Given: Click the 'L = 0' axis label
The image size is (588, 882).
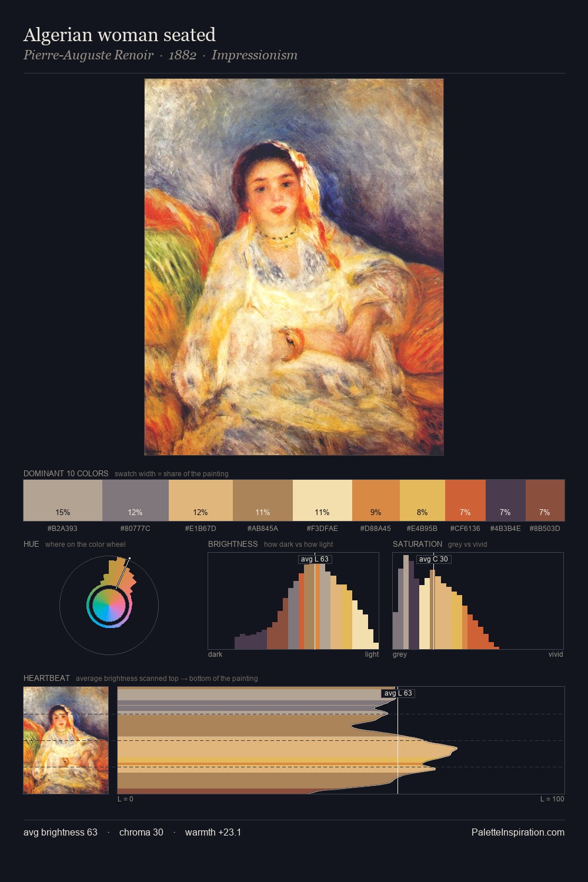Looking at the screenshot, I should (125, 799).
